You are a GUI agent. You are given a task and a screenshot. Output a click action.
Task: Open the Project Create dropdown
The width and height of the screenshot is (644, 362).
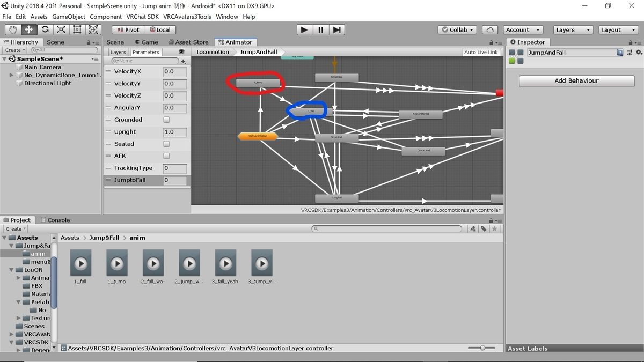(x=14, y=229)
